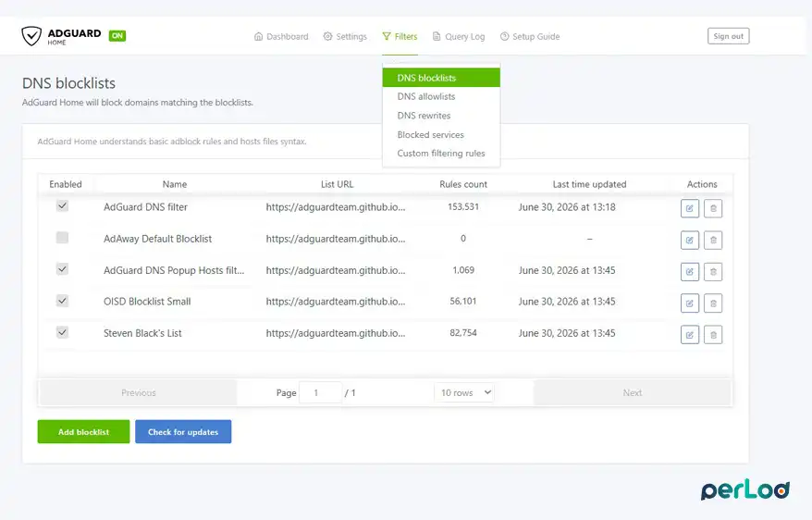Open the Settings menu
This screenshot has width=812, height=520.
345,37
